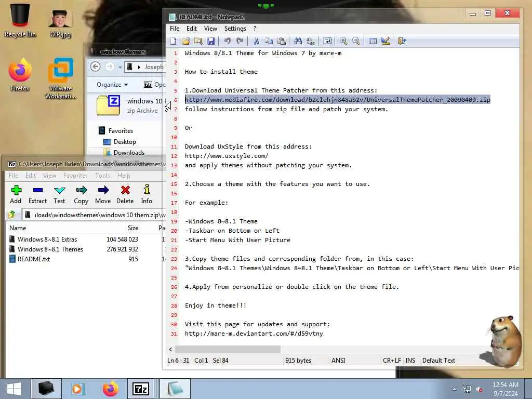Click the scroll left arrow in Notepad2
532x399 pixels.
[x=170, y=349]
